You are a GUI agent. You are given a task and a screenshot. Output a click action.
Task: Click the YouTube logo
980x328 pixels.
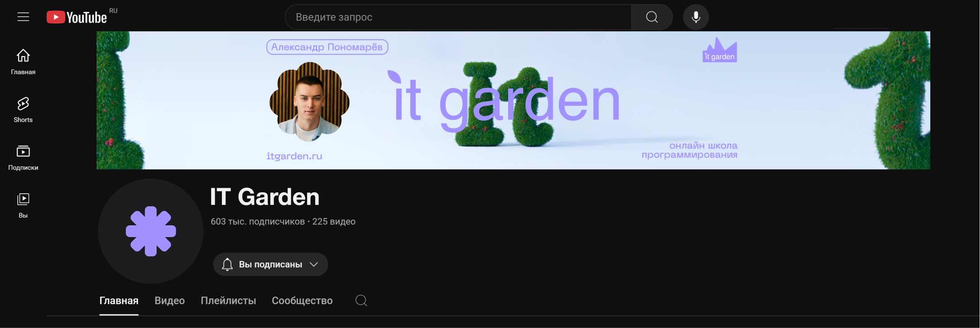pos(77,17)
